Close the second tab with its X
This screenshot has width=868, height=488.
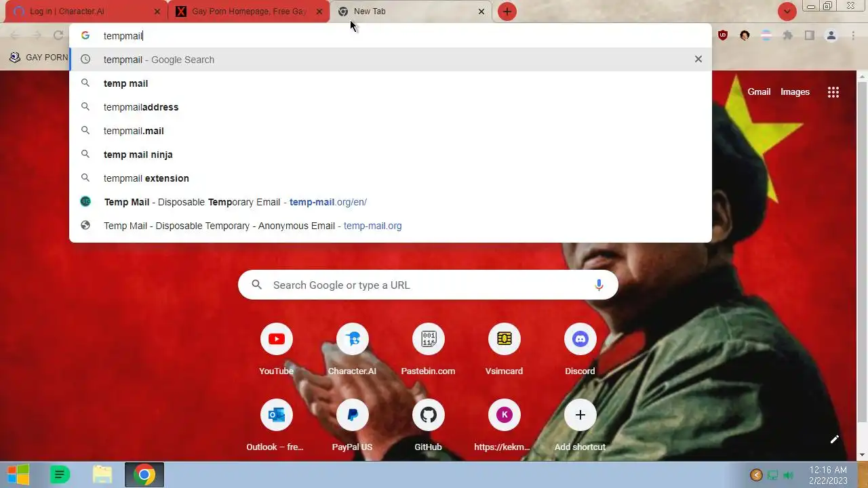(x=319, y=12)
